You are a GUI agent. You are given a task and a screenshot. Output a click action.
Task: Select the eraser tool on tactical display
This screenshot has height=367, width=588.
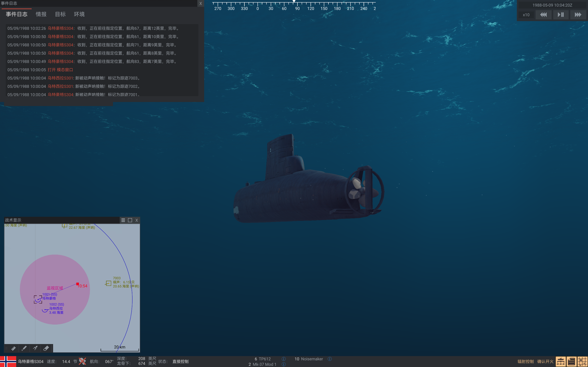pyautogui.click(x=46, y=348)
